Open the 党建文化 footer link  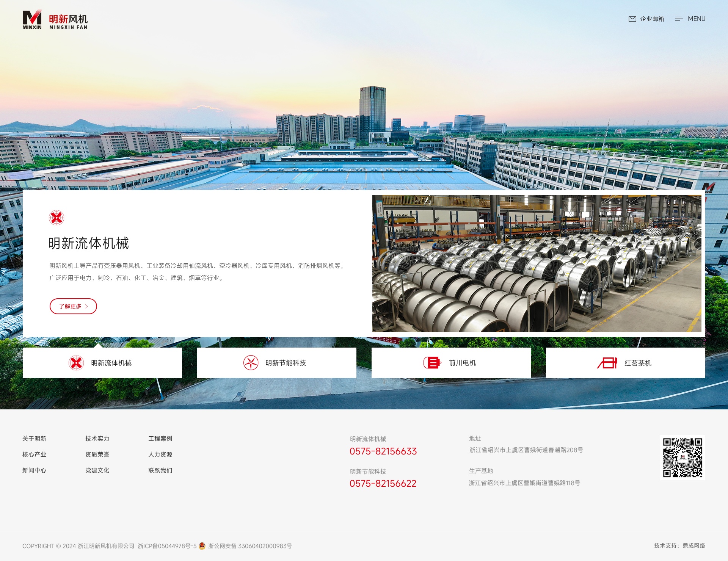[x=97, y=470]
